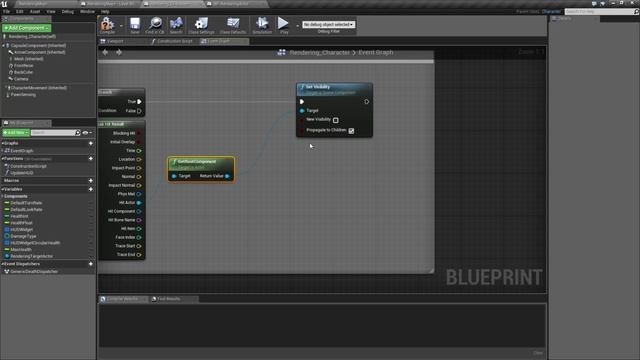Collapse the CapsuleComponent tree node
This screenshot has height=360, width=640.
coord(3,45)
